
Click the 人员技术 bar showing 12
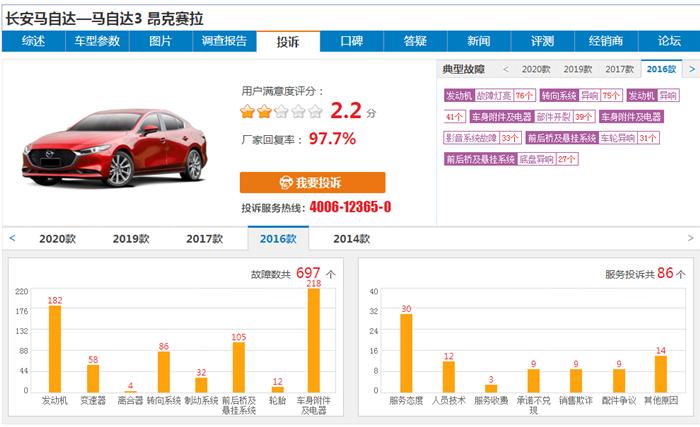coord(449,377)
